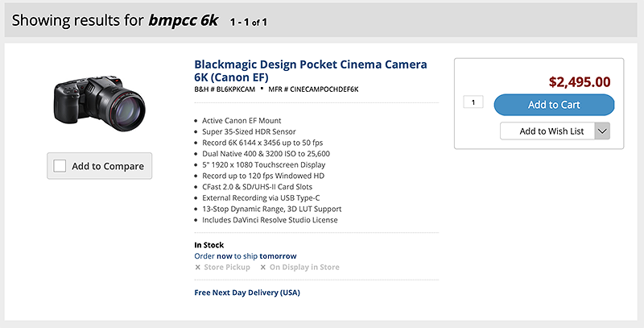The image size is (644, 328).
Task: Click the quantity input field
Action: click(473, 102)
